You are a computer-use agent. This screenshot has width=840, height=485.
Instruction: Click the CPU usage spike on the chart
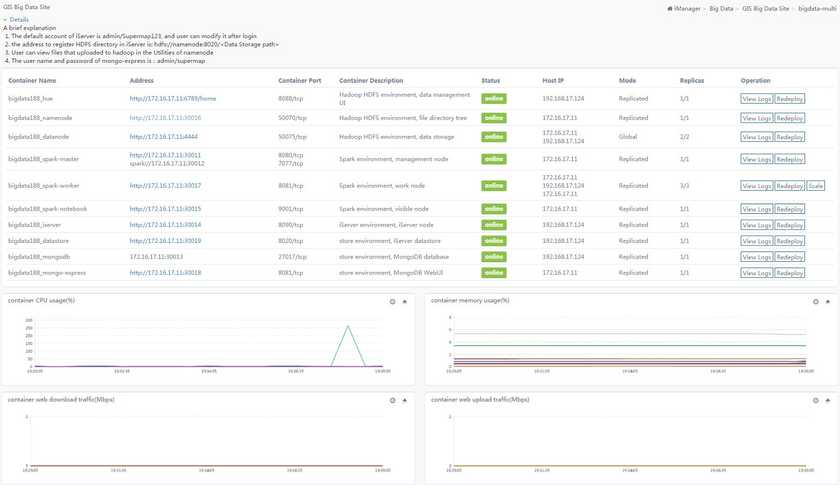click(348, 326)
